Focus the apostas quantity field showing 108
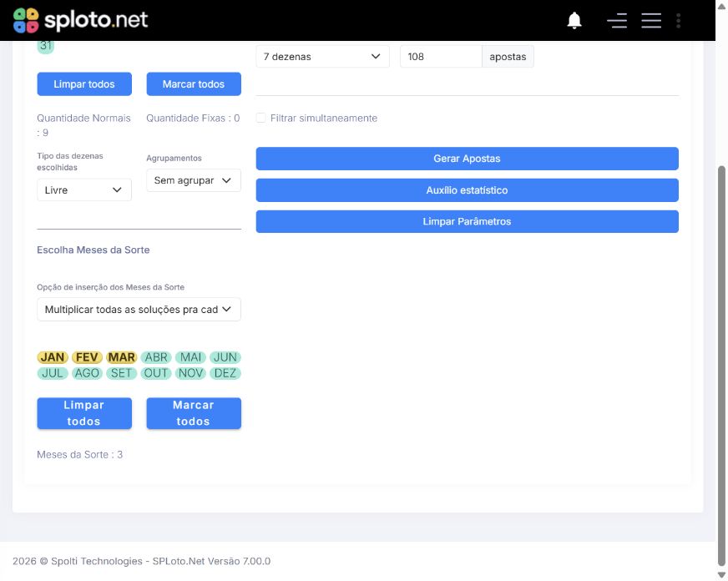This screenshot has height=581, width=728. point(441,57)
